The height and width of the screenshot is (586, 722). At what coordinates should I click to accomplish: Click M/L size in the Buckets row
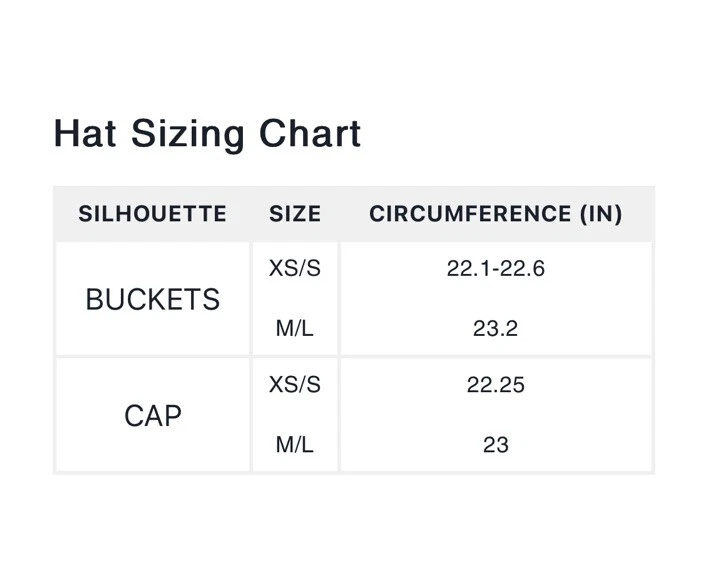[295, 328]
